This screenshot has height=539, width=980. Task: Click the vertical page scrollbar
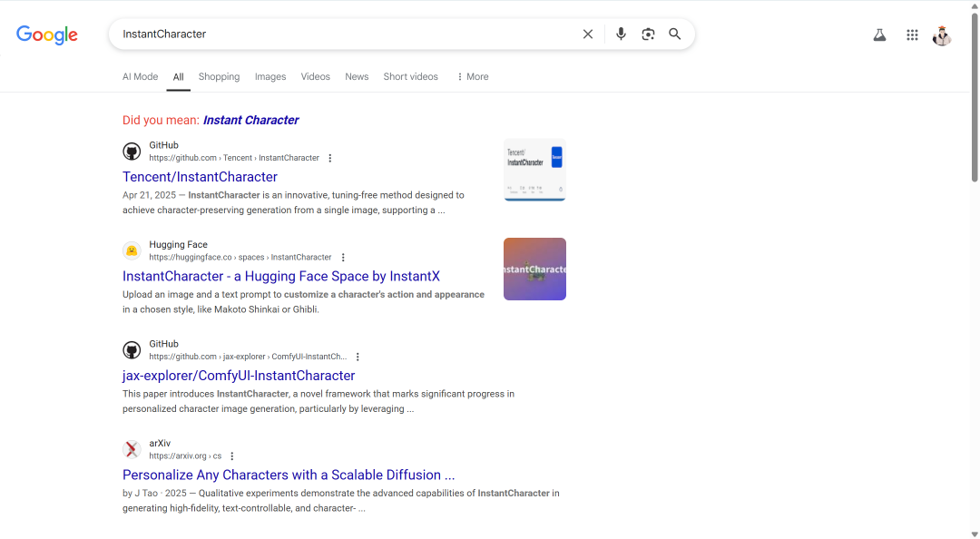(975, 97)
